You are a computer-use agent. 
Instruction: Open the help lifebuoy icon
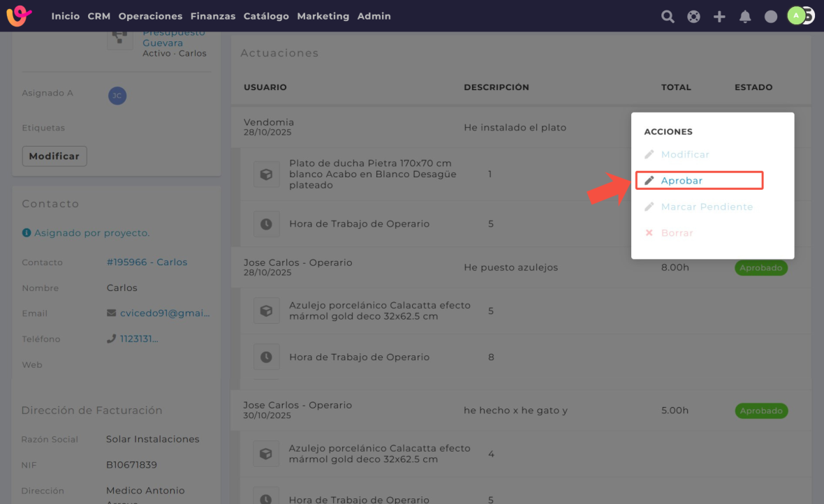point(693,17)
